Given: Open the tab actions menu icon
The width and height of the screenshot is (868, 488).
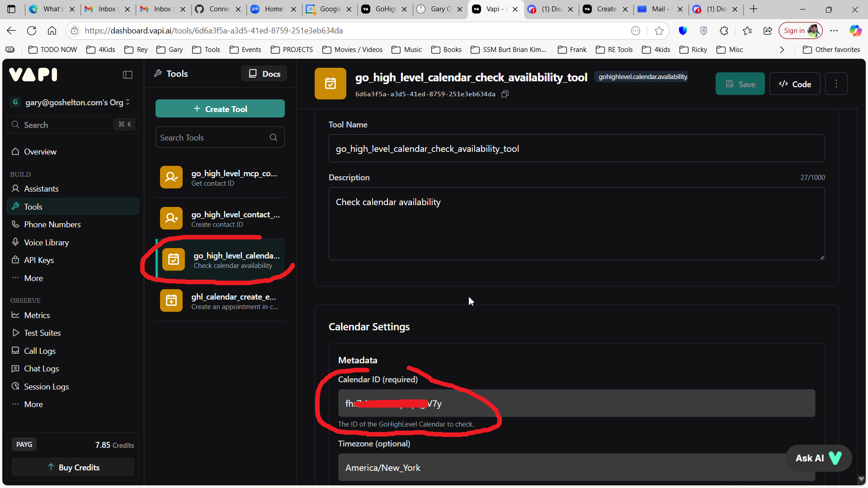Looking at the screenshot, I should (11, 9).
